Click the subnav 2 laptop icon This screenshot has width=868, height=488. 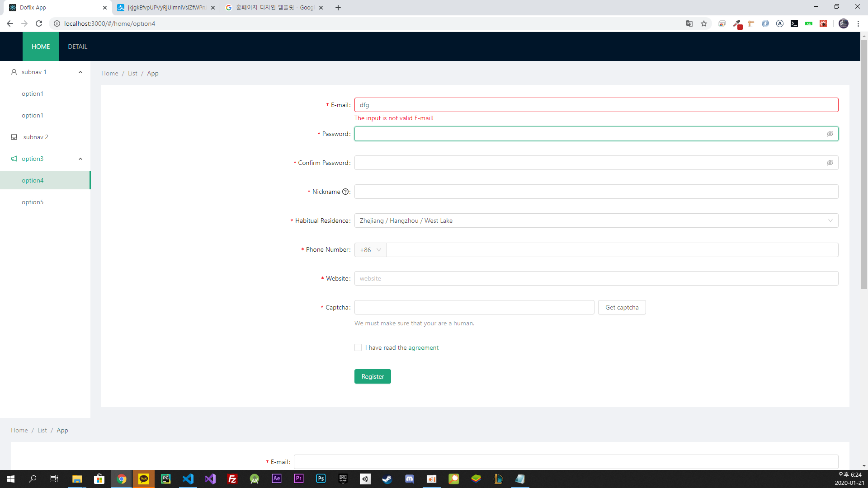click(14, 137)
